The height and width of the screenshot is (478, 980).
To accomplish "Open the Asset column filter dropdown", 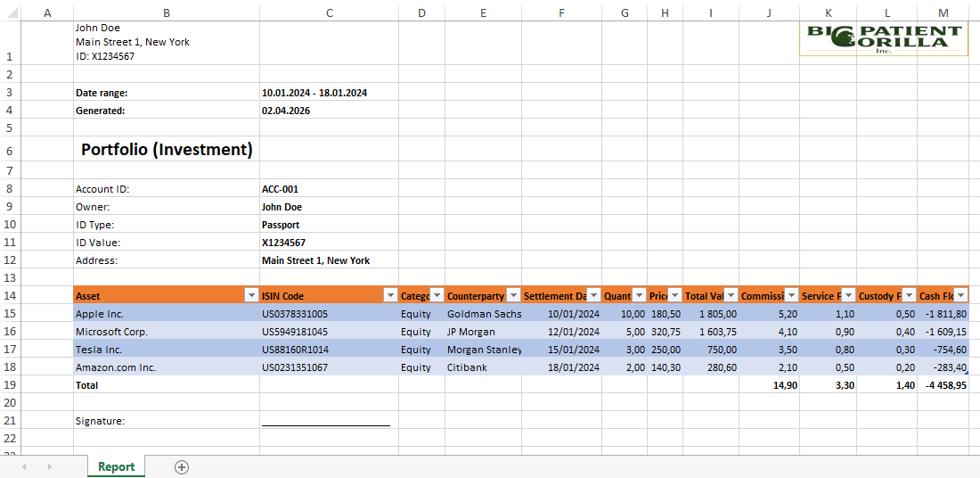I will (250, 296).
